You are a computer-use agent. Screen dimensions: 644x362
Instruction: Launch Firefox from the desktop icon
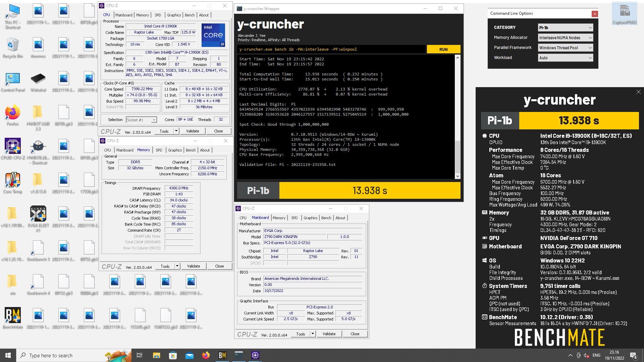13,115
